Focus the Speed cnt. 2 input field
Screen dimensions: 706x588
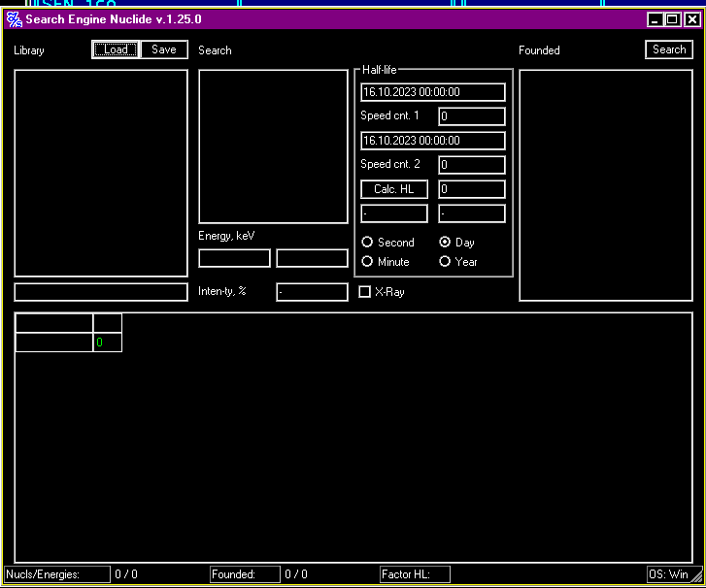tap(471, 165)
